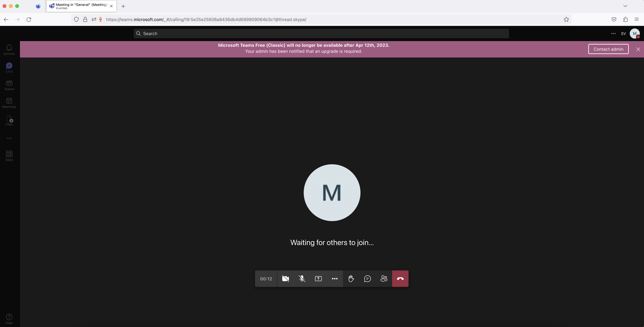Show the participants list icon

pos(383,278)
